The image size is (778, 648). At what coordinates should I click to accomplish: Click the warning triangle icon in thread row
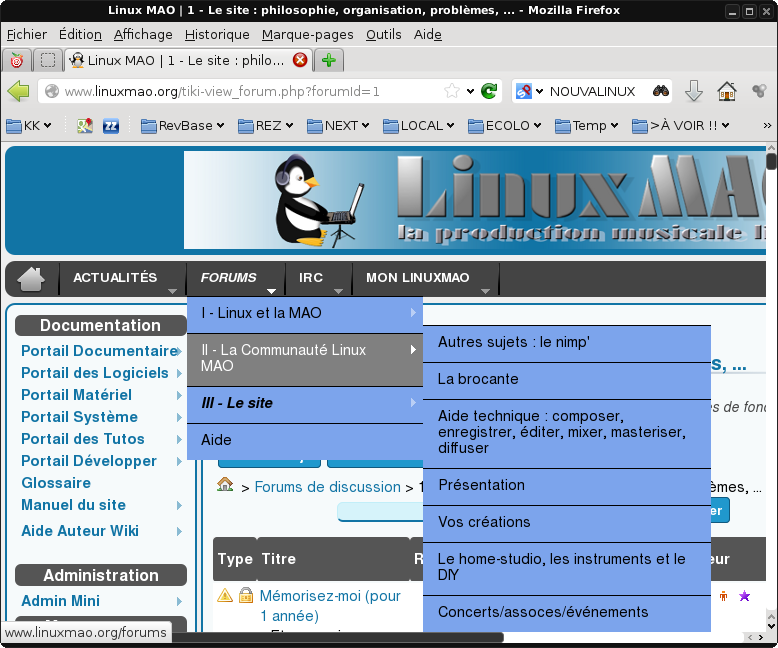(225, 595)
